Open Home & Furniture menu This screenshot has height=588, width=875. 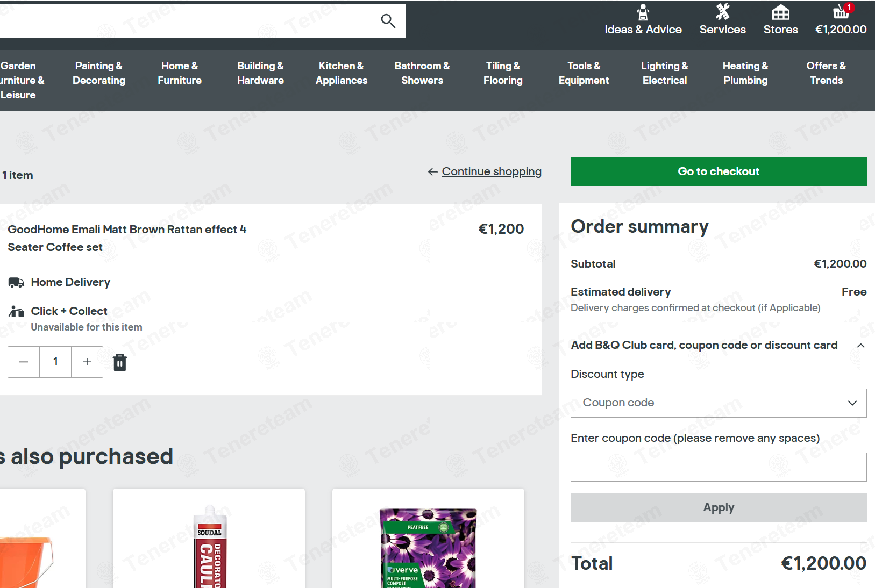point(180,73)
